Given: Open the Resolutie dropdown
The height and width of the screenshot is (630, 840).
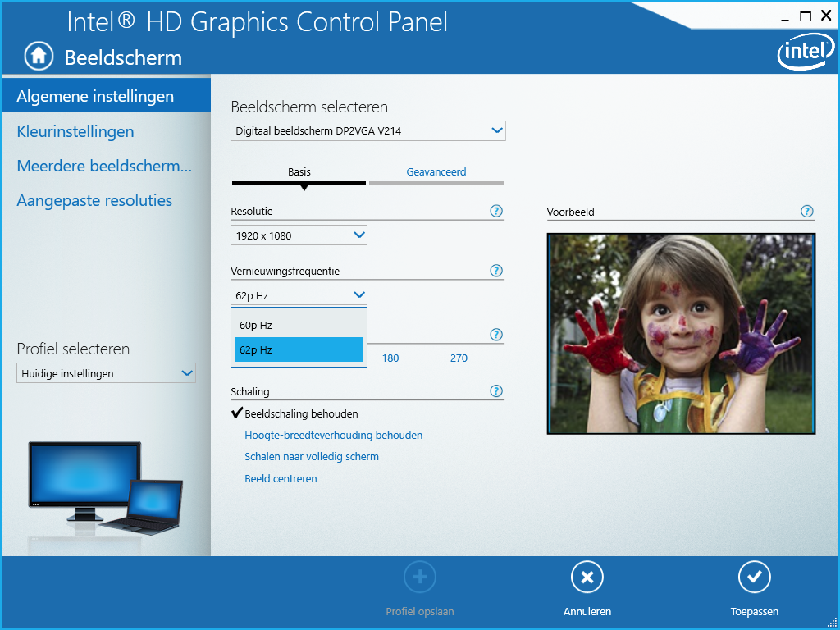Looking at the screenshot, I should point(299,235).
